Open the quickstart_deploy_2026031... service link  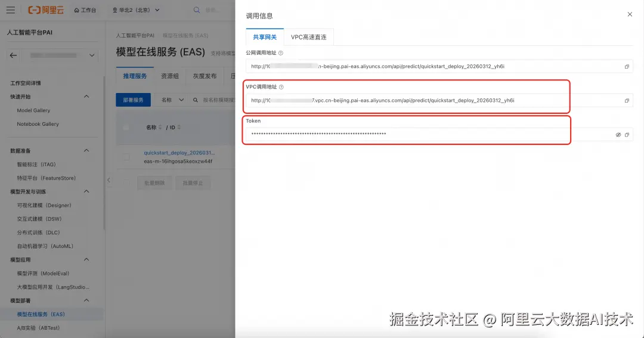coord(179,153)
